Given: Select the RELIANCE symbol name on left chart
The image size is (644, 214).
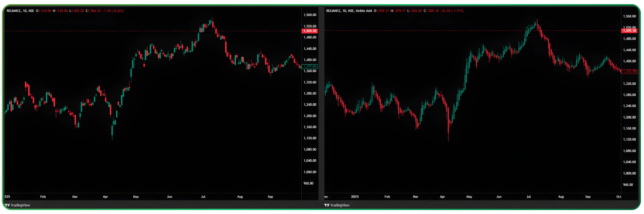Looking at the screenshot, I should pos(14,11).
